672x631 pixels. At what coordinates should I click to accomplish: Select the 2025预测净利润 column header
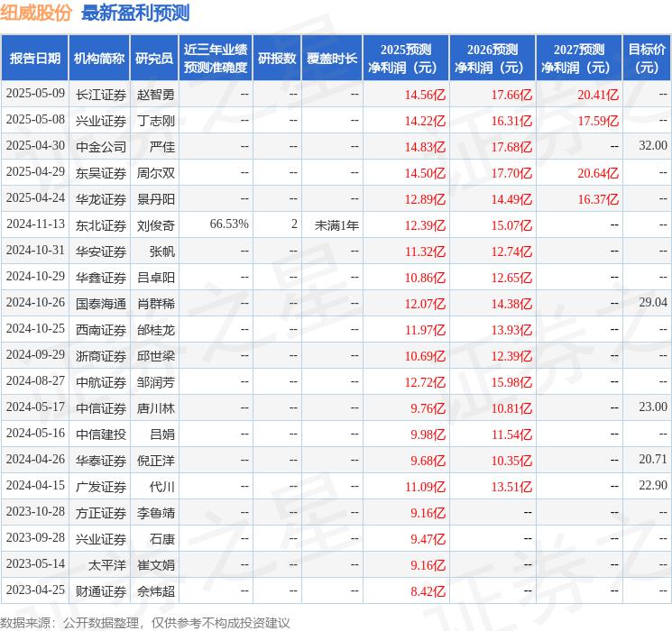[x=406, y=58]
